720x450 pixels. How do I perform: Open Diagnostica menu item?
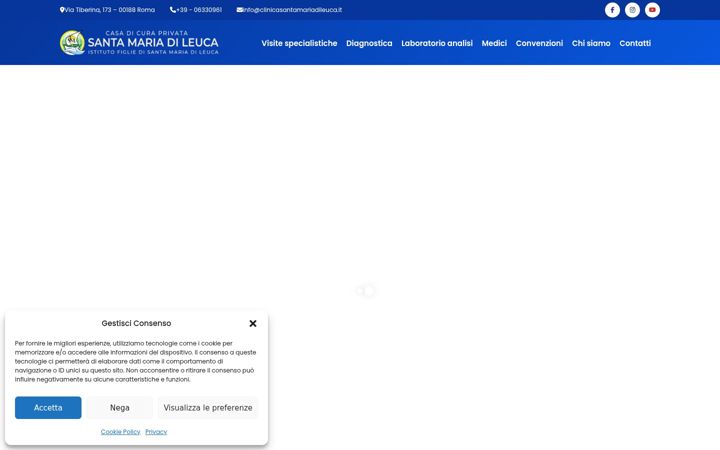369,43
